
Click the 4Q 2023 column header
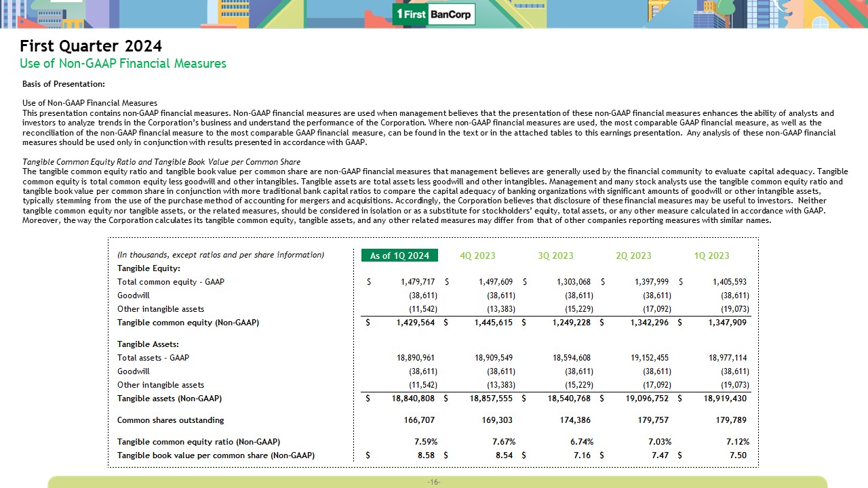tap(477, 256)
